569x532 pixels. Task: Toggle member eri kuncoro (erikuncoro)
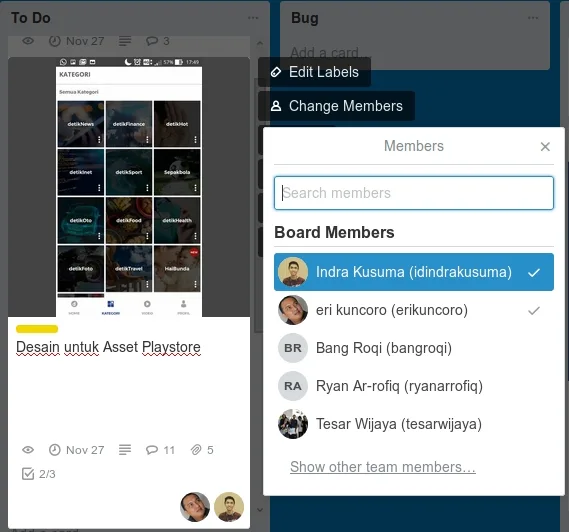(x=414, y=310)
